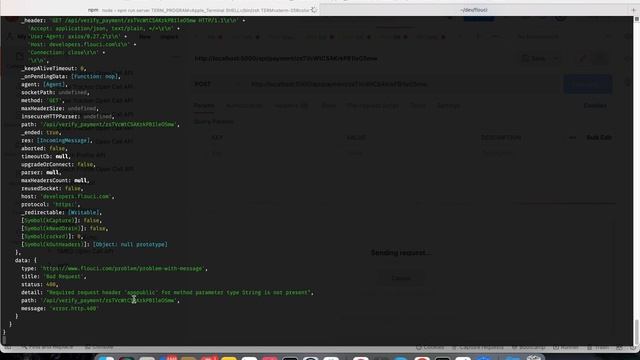Click the New button in Postman sidebar
Viewport: 640px width, 360px height.
pos(145,37)
